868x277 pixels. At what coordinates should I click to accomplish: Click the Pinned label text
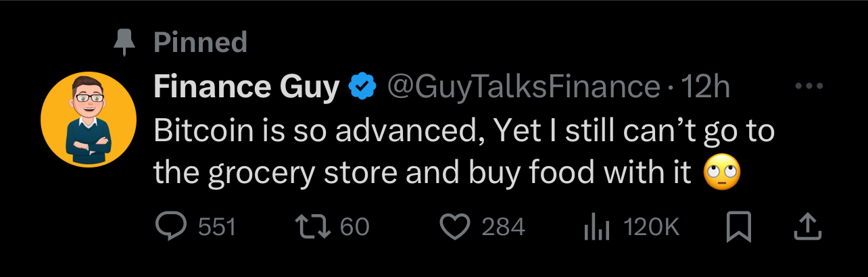pyautogui.click(x=200, y=43)
